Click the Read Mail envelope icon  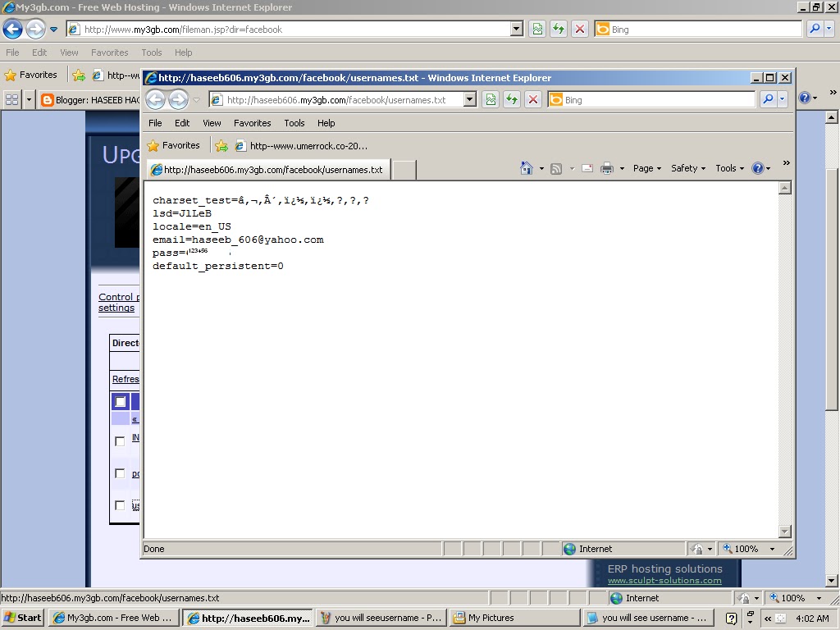pos(587,168)
